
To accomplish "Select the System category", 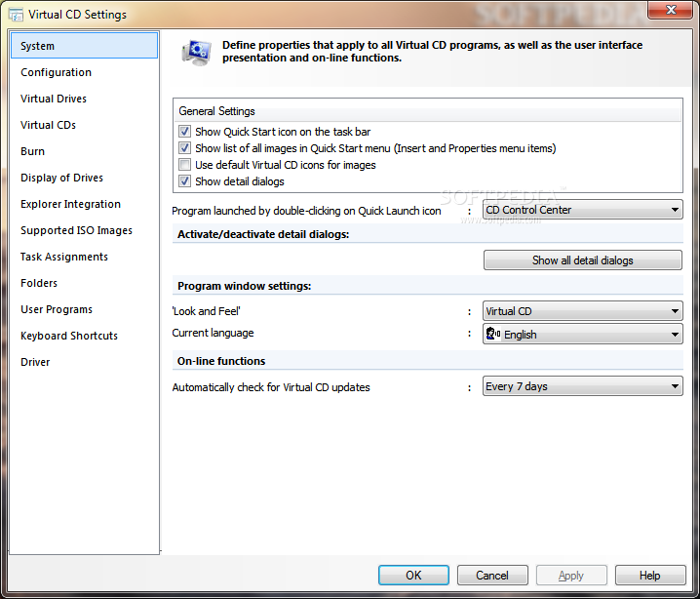I will tap(85, 46).
